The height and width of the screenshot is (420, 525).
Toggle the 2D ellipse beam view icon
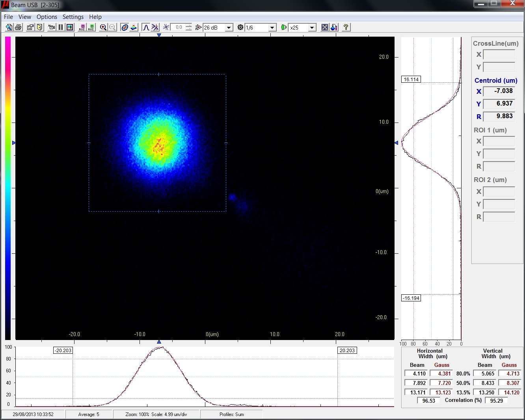click(125, 27)
